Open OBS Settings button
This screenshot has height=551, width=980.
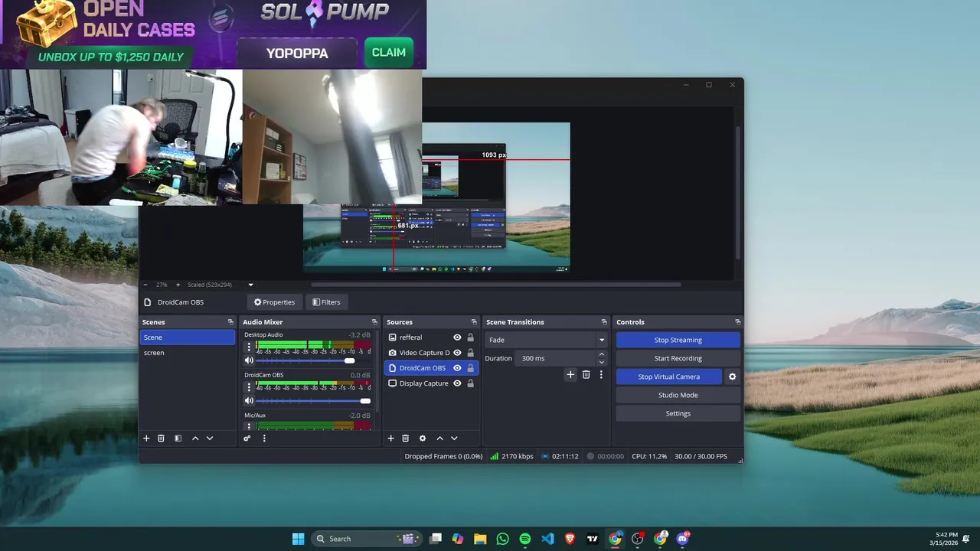[x=678, y=413]
